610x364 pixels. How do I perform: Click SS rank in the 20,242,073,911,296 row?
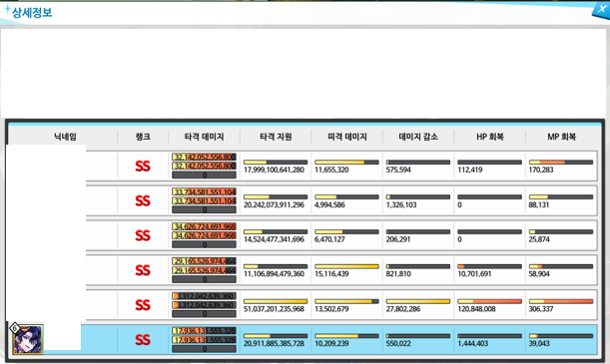tap(143, 200)
